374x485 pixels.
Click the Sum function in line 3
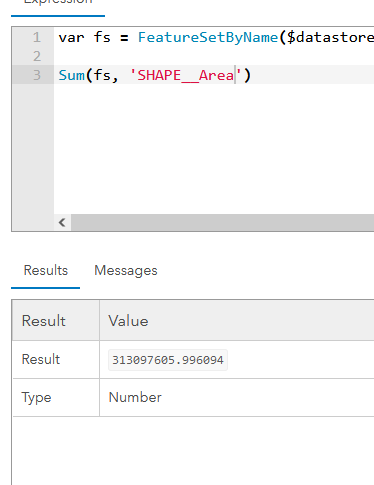(72, 75)
